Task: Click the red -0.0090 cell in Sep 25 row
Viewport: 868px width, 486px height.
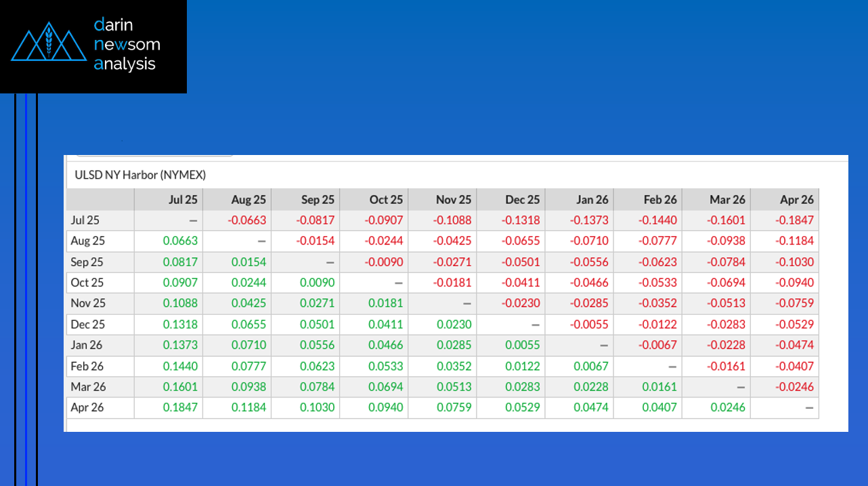Action: pyautogui.click(x=384, y=262)
